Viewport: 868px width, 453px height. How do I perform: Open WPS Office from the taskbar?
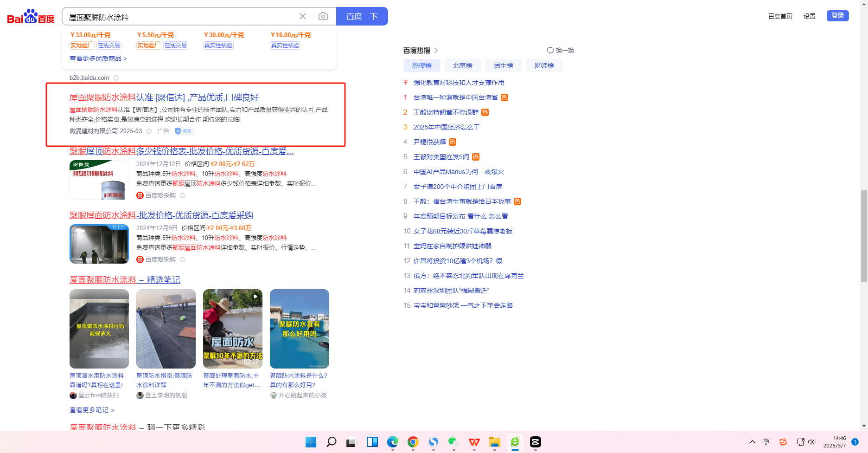tap(474, 442)
